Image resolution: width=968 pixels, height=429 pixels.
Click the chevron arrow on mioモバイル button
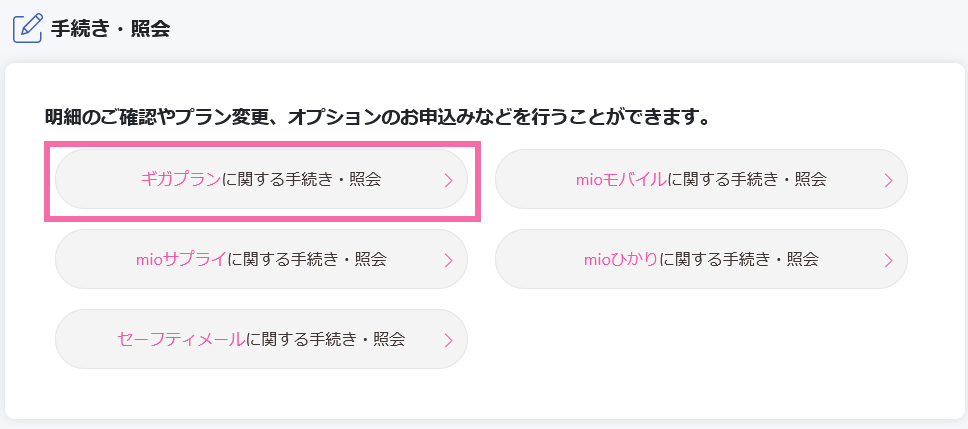(889, 180)
